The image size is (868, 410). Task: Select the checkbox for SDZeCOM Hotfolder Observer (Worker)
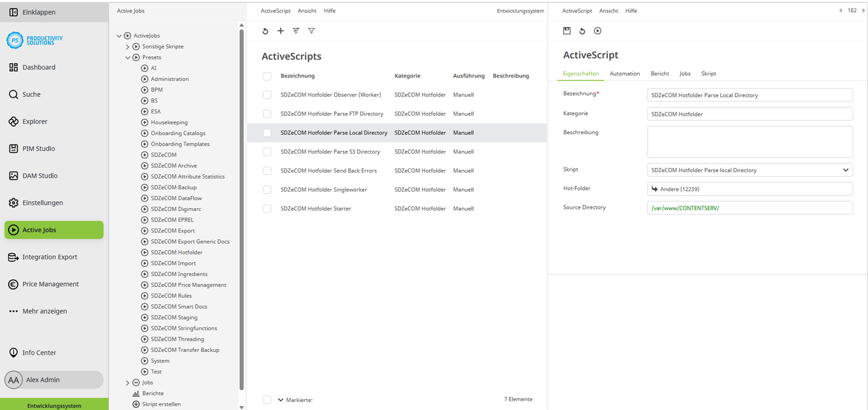click(267, 95)
